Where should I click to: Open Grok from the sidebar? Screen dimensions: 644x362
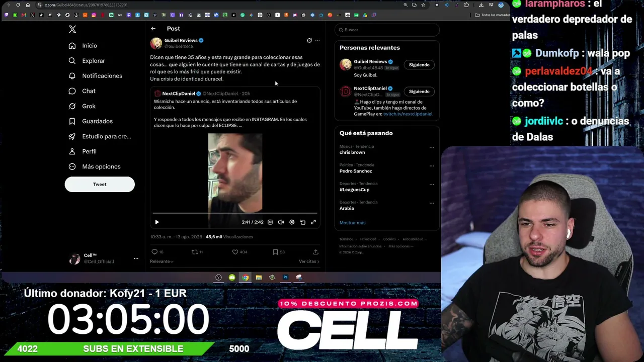pyautogui.click(x=82, y=106)
